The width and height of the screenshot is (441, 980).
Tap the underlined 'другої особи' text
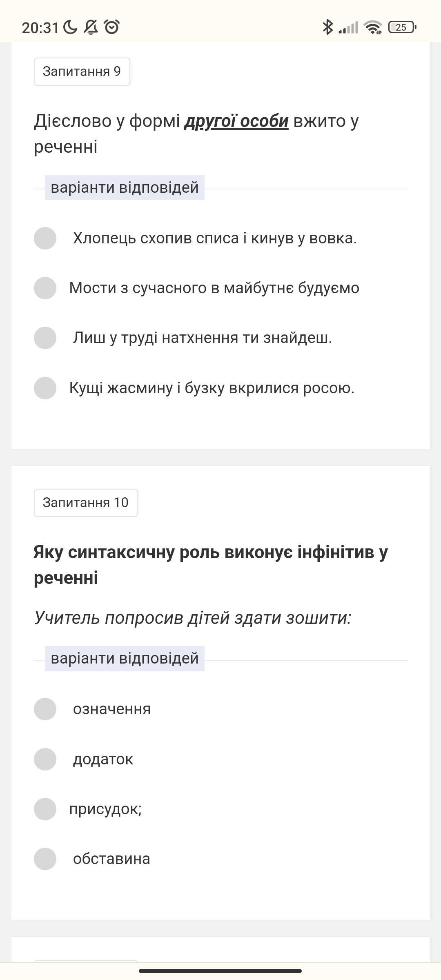[236, 121]
